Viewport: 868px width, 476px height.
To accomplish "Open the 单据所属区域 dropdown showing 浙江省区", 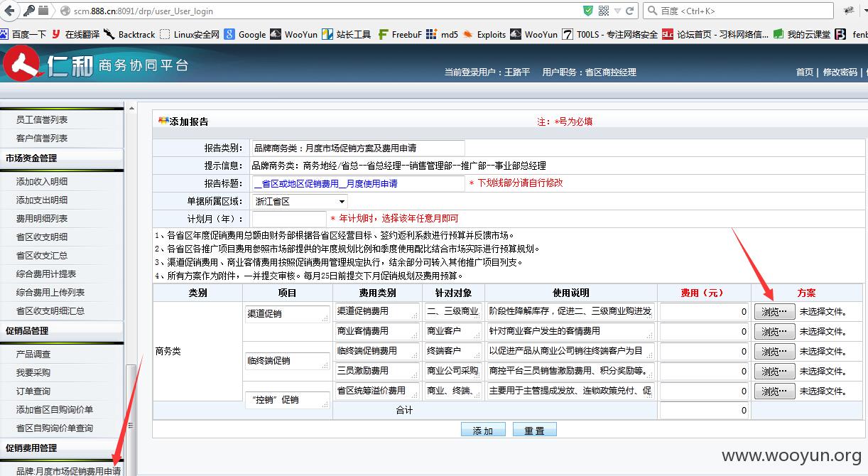I will 299,202.
